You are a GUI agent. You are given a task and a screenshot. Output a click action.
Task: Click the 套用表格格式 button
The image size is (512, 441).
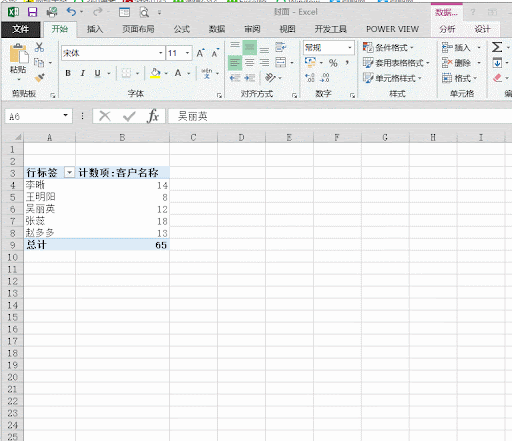[x=396, y=63]
